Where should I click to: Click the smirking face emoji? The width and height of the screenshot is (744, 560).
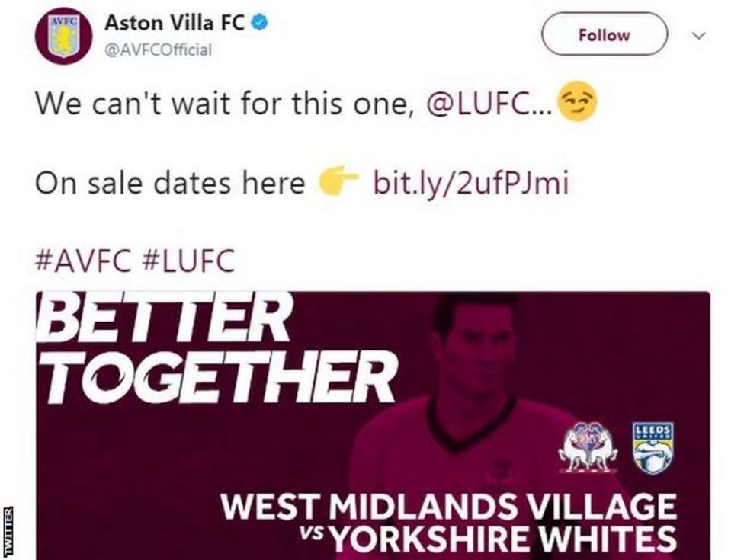click(x=577, y=102)
